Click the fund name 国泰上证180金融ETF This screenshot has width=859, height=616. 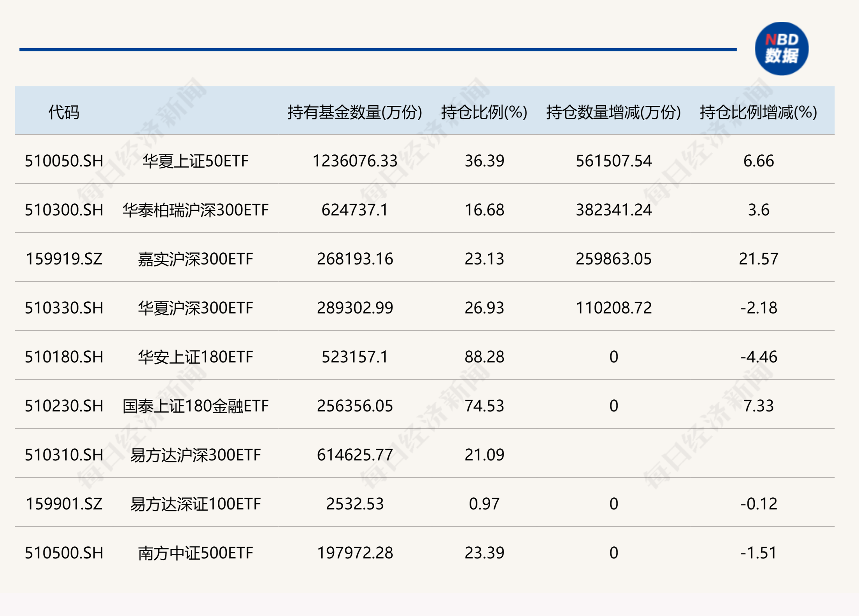[x=195, y=406]
